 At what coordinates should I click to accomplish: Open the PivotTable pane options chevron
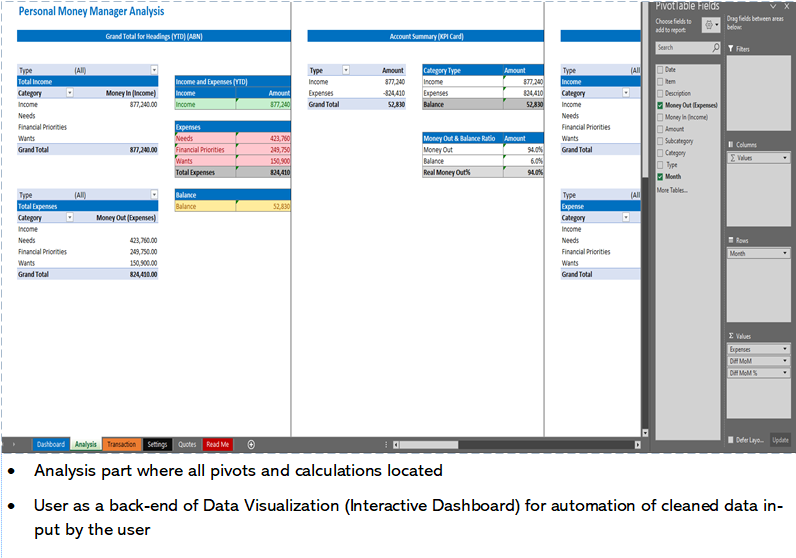tap(773, 6)
